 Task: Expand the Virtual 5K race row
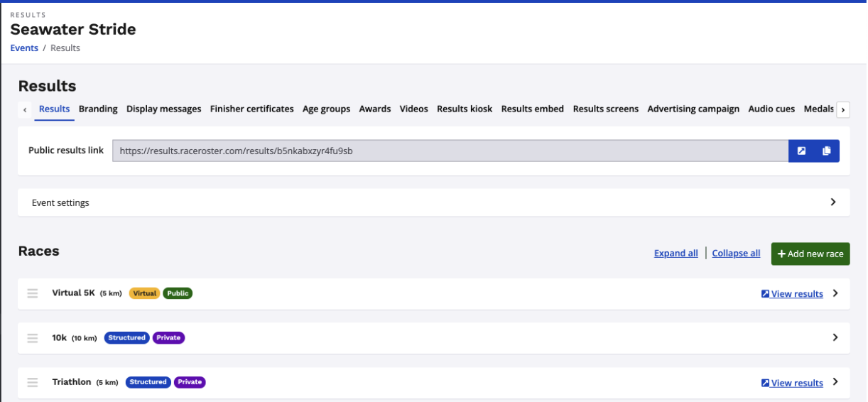[835, 293]
